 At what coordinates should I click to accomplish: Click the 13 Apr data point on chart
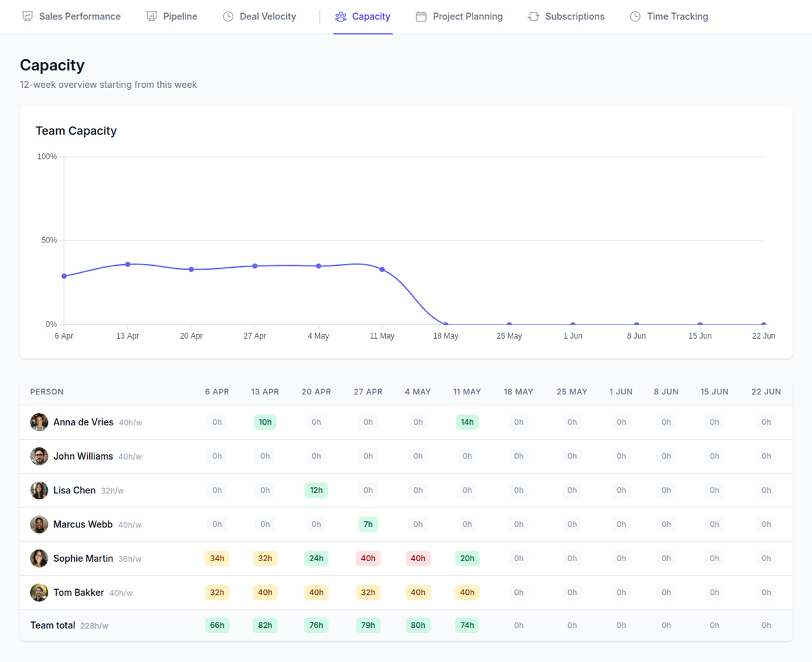coord(128,264)
